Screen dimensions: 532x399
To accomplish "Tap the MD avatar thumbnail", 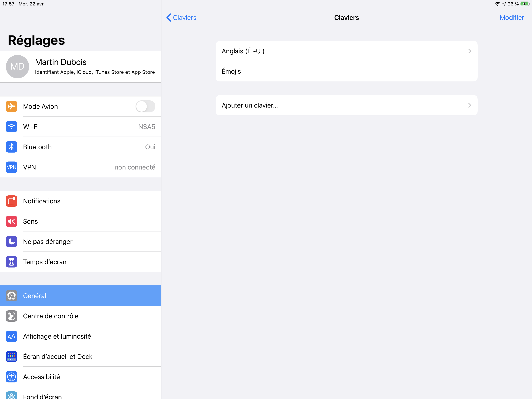I will coord(17,66).
